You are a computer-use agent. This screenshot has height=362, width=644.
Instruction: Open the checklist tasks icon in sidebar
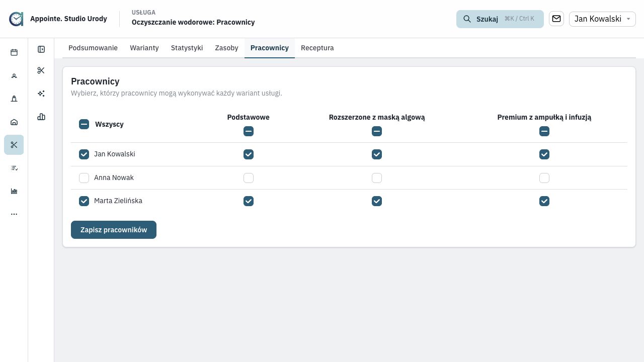pos(14,168)
